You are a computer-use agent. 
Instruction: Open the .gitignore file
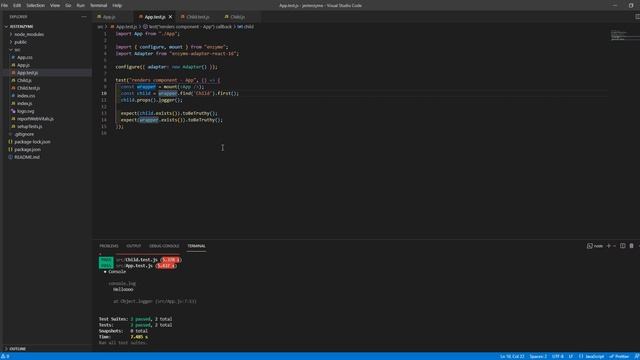click(x=24, y=134)
